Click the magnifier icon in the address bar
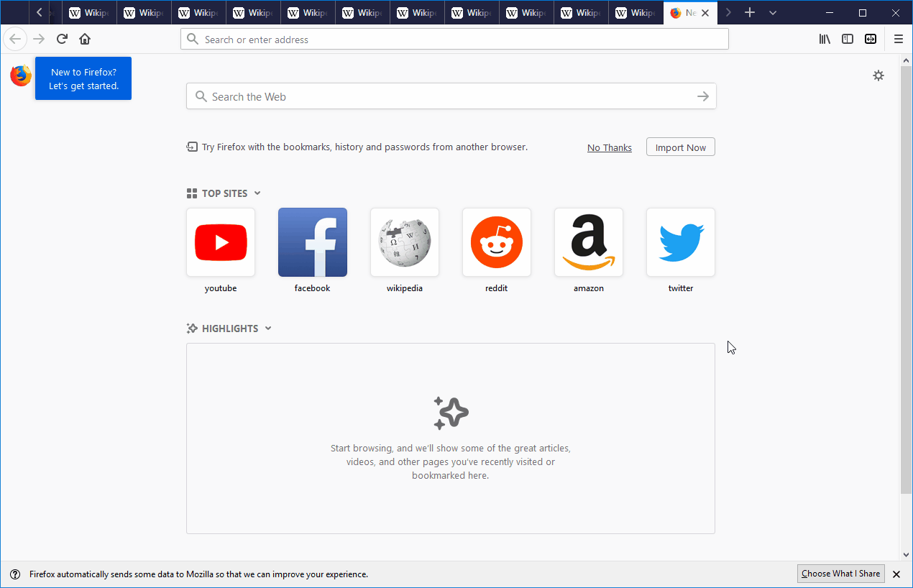 tap(192, 39)
